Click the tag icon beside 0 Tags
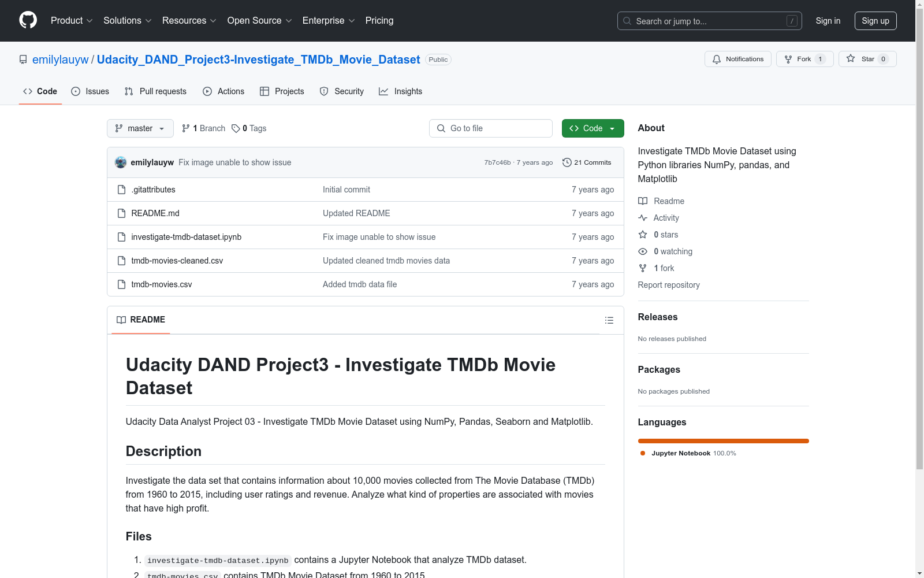 point(236,128)
